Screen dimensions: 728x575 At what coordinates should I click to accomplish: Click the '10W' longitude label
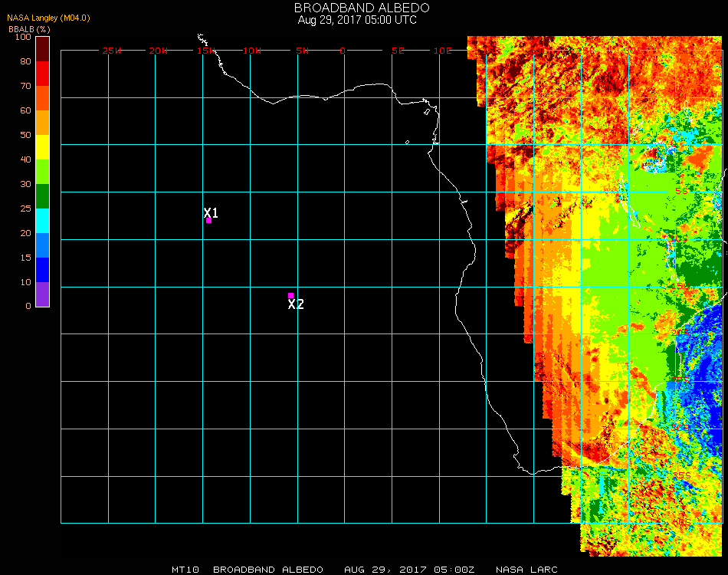252,51
